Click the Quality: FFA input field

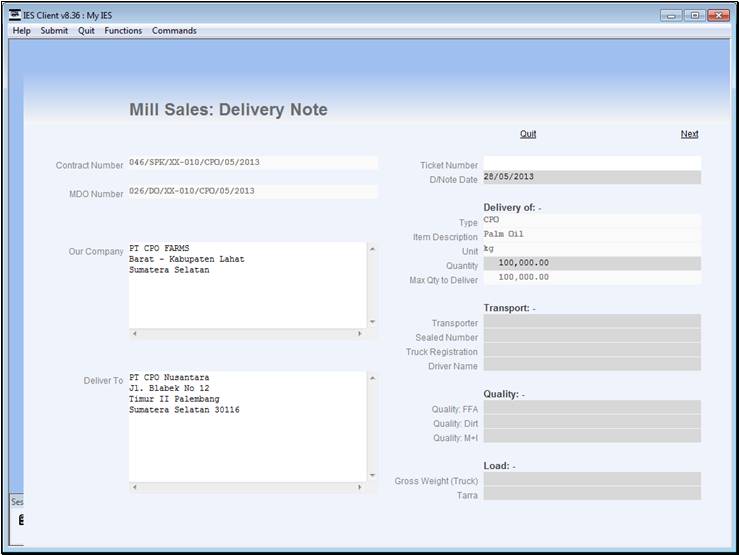(x=592, y=407)
